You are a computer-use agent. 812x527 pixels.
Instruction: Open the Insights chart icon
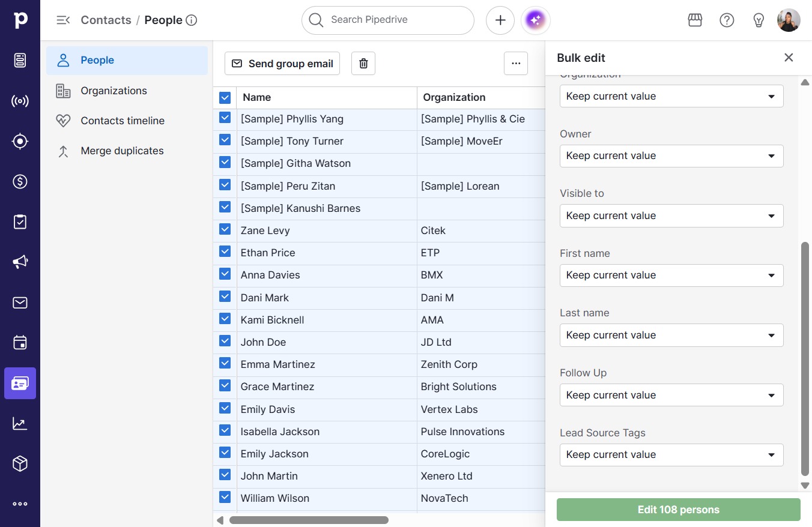point(20,423)
